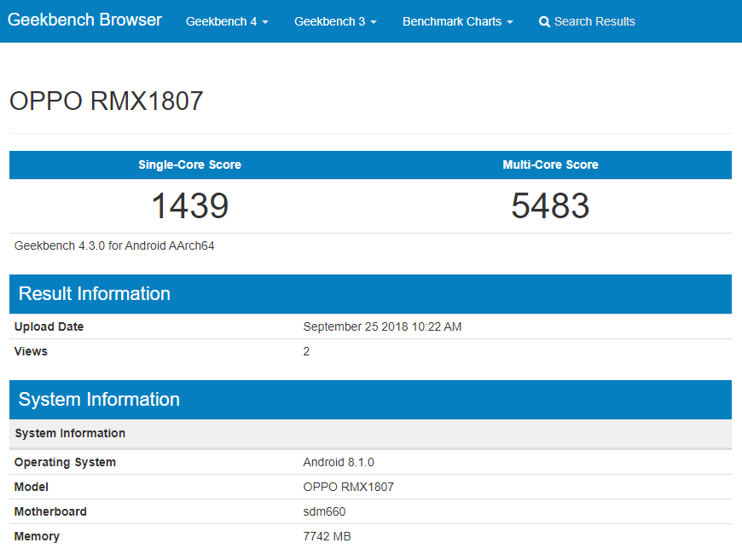Click the OPPO RMX1807 page heading
The width and height of the screenshot is (742, 560).
(x=107, y=101)
